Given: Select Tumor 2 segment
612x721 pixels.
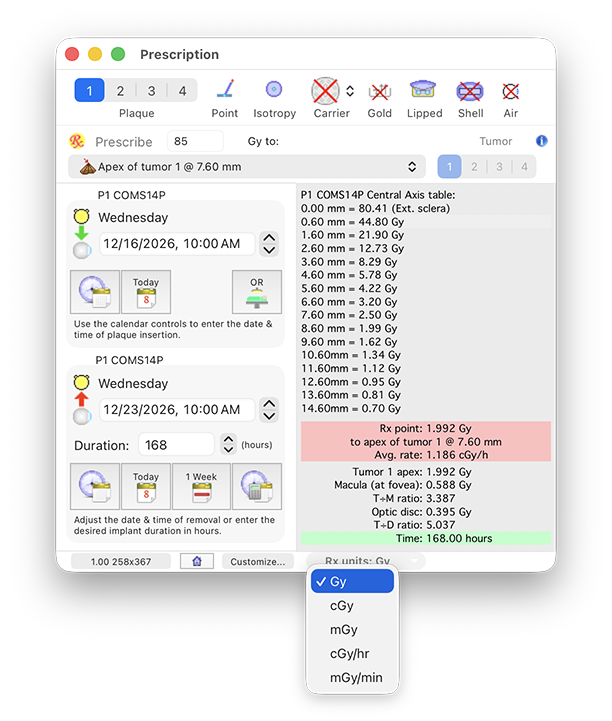Looking at the screenshot, I should pos(474,166).
